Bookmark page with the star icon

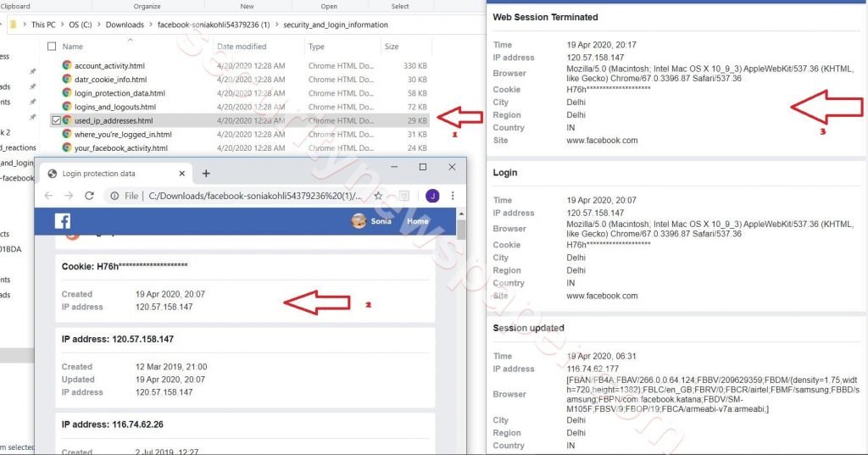tap(378, 196)
